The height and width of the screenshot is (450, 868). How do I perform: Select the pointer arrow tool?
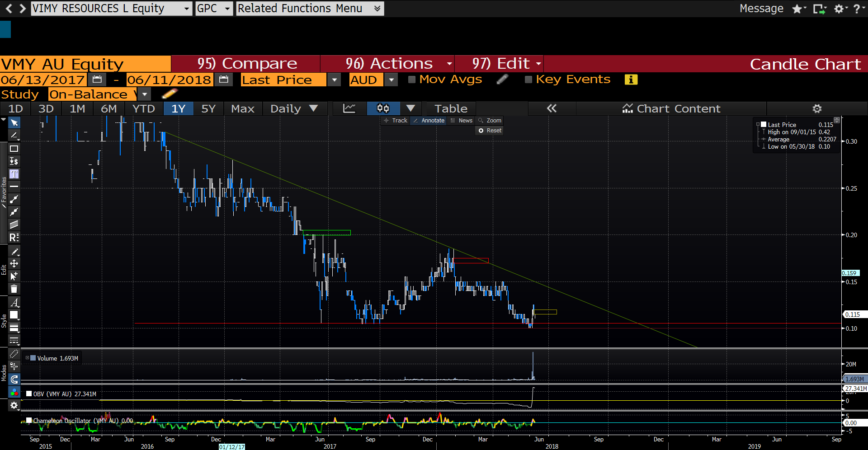coord(14,123)
